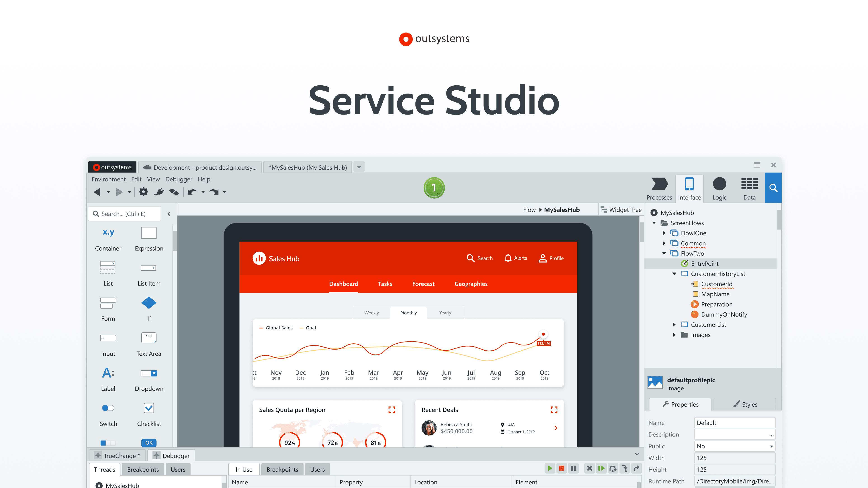Click the debugger stop button

[561, 468]
